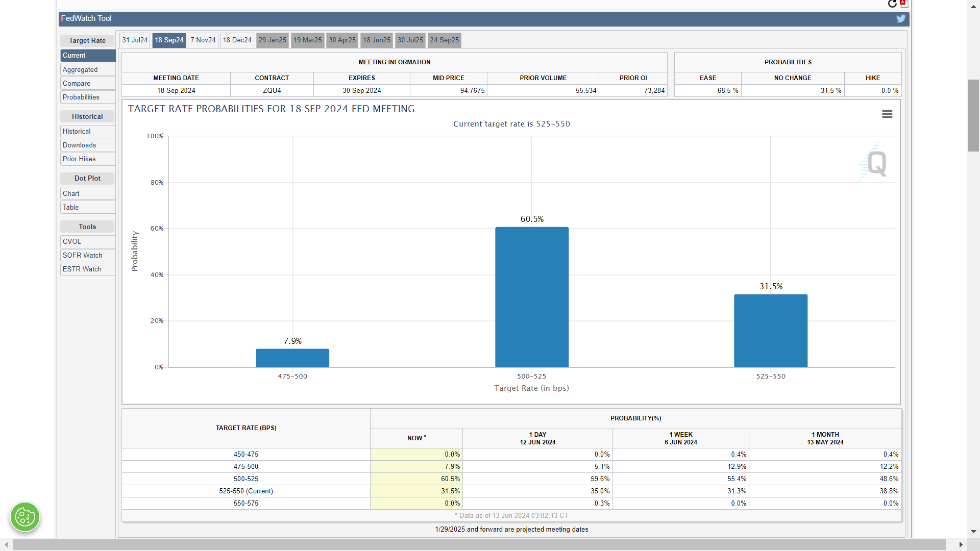The height and width of the screenshot is (551, 980).
Task: Select the 18 Jun25 meeting tab
Action: (377, 40)
